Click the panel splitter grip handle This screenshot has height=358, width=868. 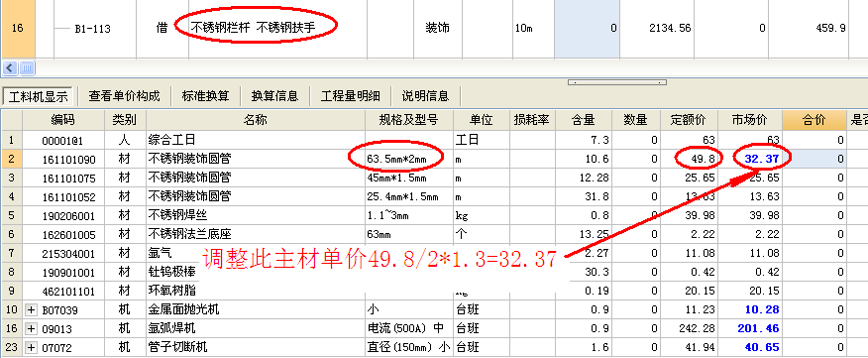click(616, 82)
